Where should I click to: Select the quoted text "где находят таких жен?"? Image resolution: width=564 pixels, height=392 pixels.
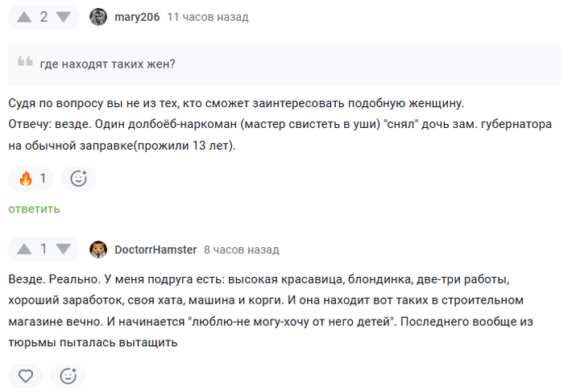(x=108, y=64)
